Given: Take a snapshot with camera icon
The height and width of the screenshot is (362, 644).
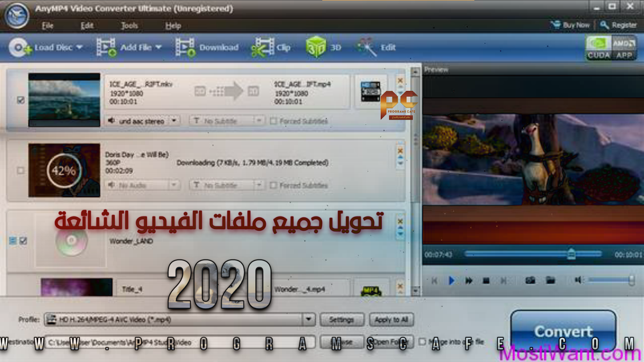Looking at the screenshot, I should click(x=530, y=280).
